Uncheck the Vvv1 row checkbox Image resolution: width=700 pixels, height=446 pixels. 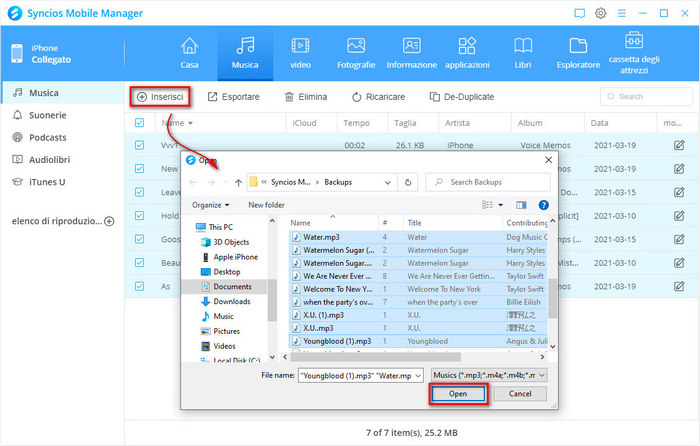[139, 145]
